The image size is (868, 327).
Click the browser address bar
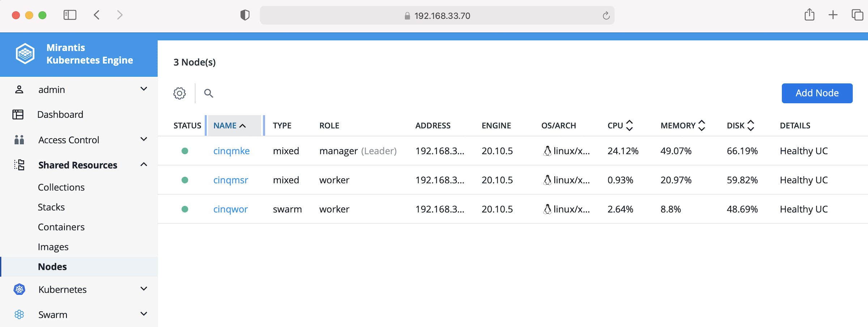pos(437,16)
